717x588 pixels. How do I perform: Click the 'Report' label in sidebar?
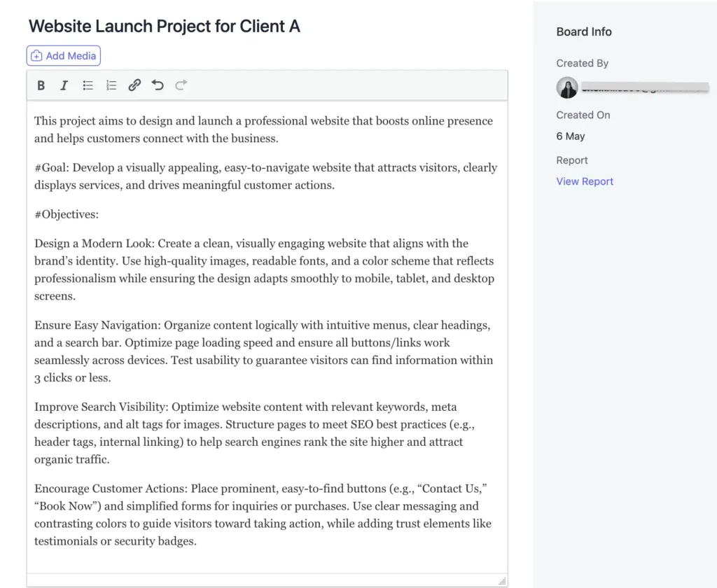571,160
